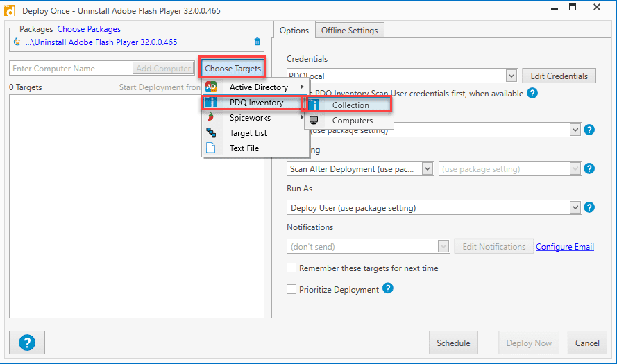Click the Add Computer button
This screenshot has height=364, width=617.
click(x=163, y=69)
